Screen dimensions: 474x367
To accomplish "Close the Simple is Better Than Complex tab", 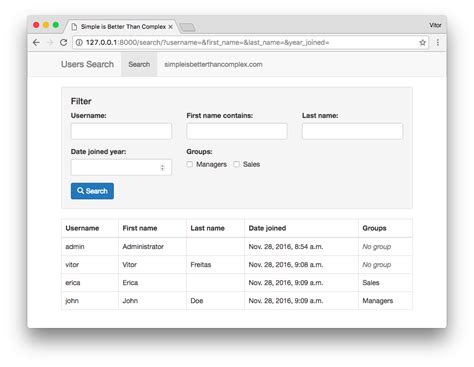I will click(x=170, y=27).
